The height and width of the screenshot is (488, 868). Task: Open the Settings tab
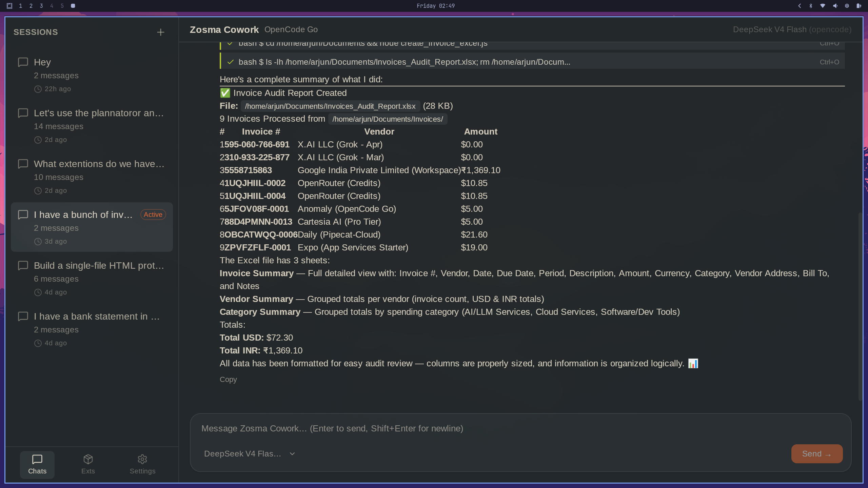[x=142, y=465]
